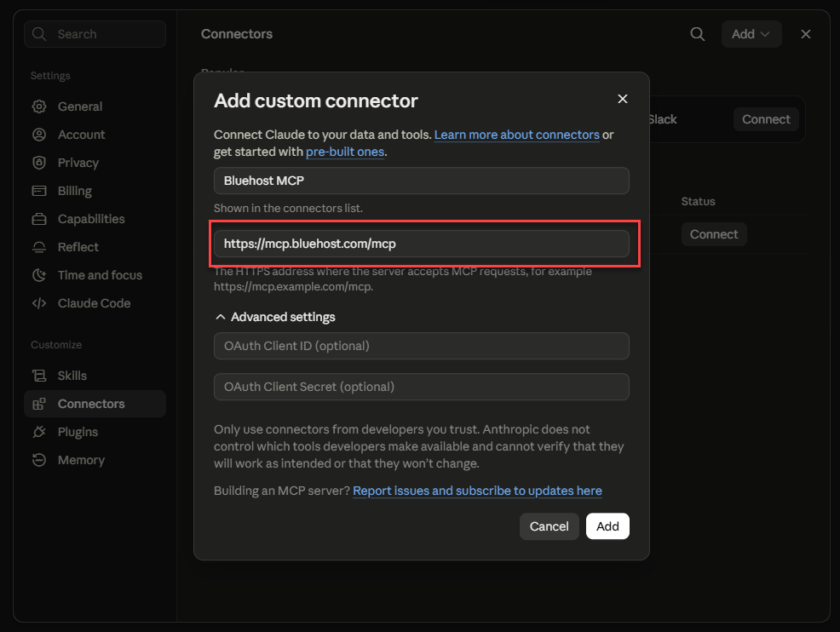
Task: Click the Skills scroll icon
Action: click(x=39, y=376)
